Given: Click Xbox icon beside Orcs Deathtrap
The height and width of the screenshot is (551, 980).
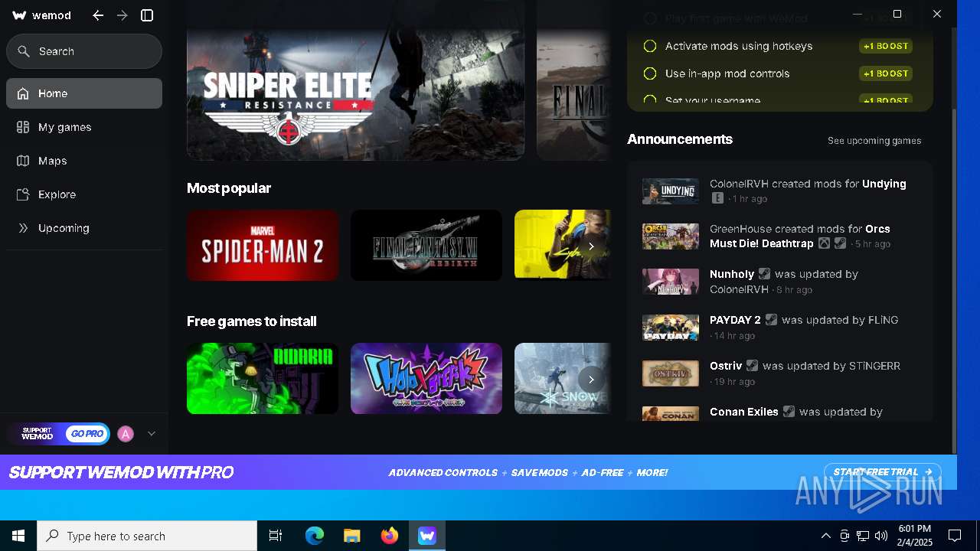Looking at the screenshot, I should point(824,243).
